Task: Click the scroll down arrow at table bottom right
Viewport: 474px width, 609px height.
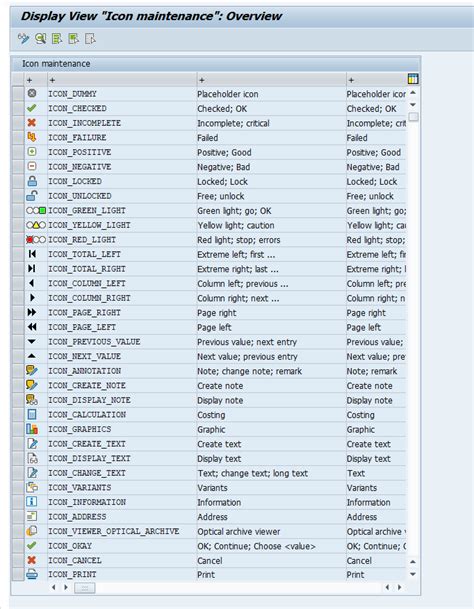Action: (x=413, y=574)
